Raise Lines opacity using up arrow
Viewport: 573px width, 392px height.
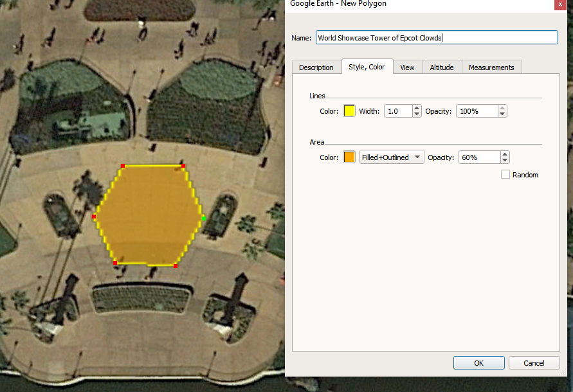coord(503,108)
